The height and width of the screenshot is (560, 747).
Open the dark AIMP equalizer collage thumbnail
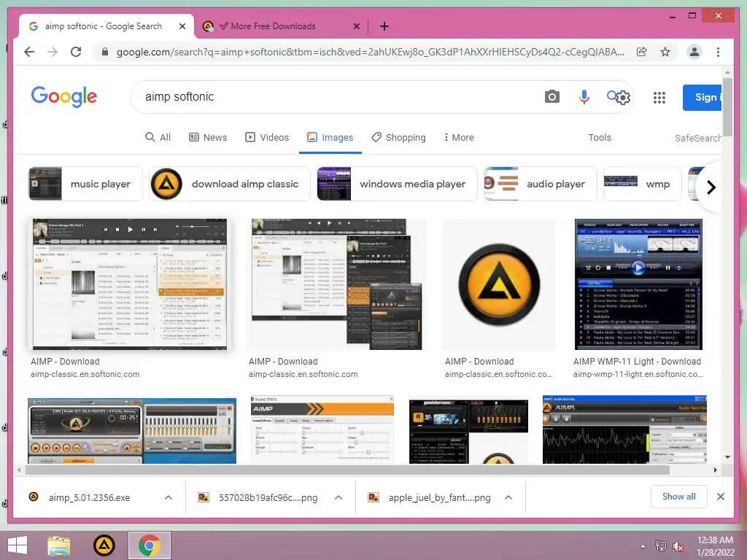[468, 432]
